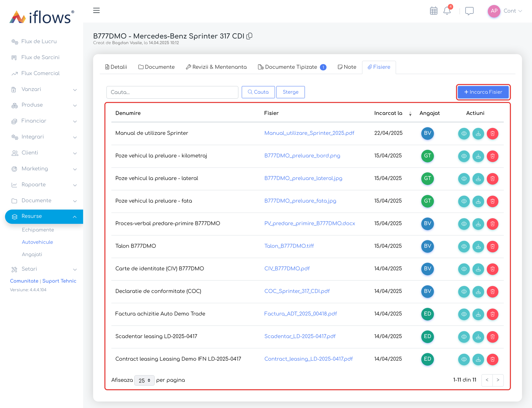The height and width of the screenshot is (408, 532).
Task: Focus the Cauta search input field
Action: [x=172, y=92]
